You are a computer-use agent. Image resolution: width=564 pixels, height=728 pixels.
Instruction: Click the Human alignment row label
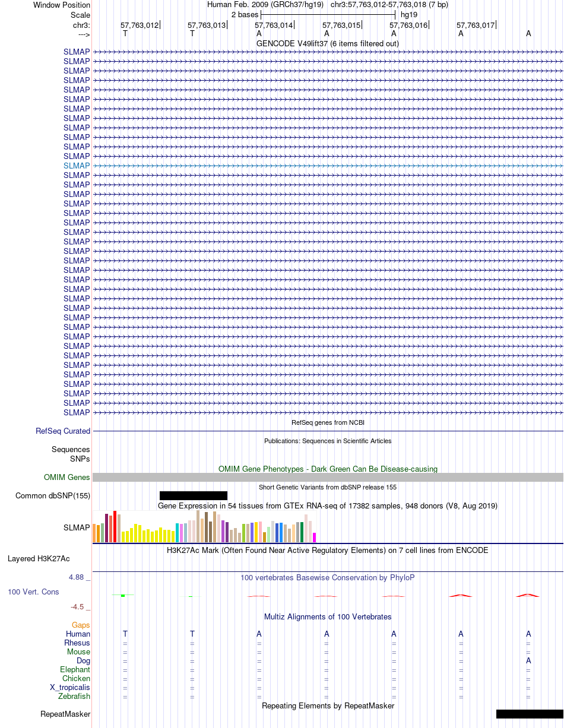click(x=78, y=634)
